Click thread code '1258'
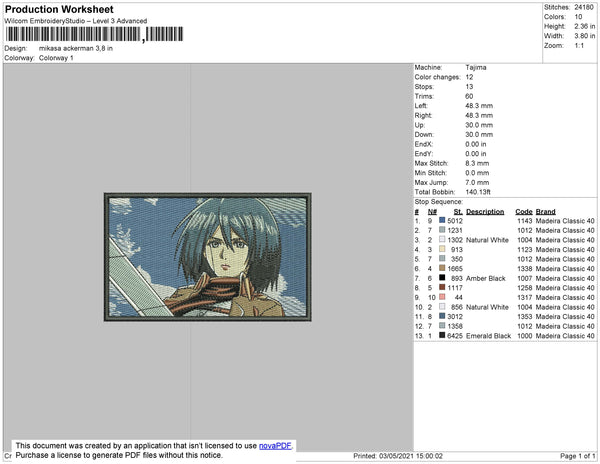This screenshot has height=464, width=600. coord(525,288)
